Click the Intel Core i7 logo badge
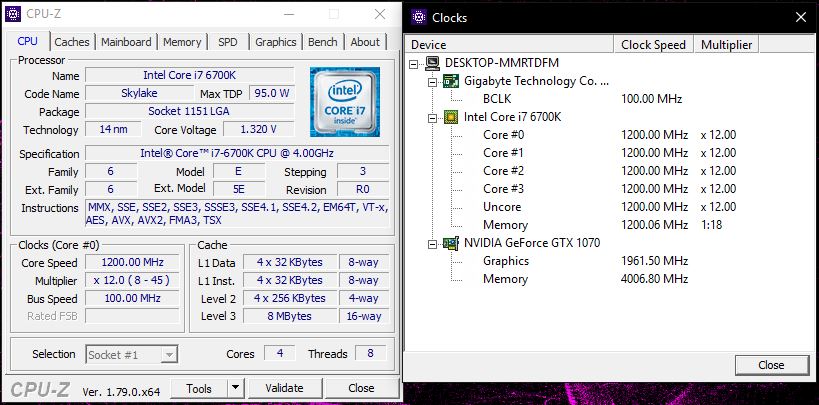This screenshot has width=819, height=405. [x=345, y=102]
